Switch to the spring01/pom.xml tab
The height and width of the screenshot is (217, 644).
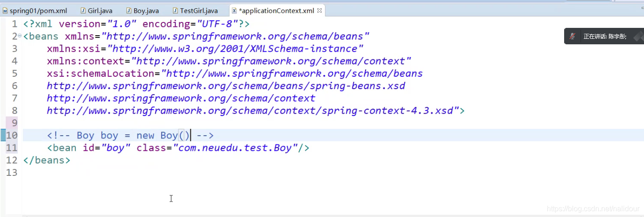pos(34,10)
